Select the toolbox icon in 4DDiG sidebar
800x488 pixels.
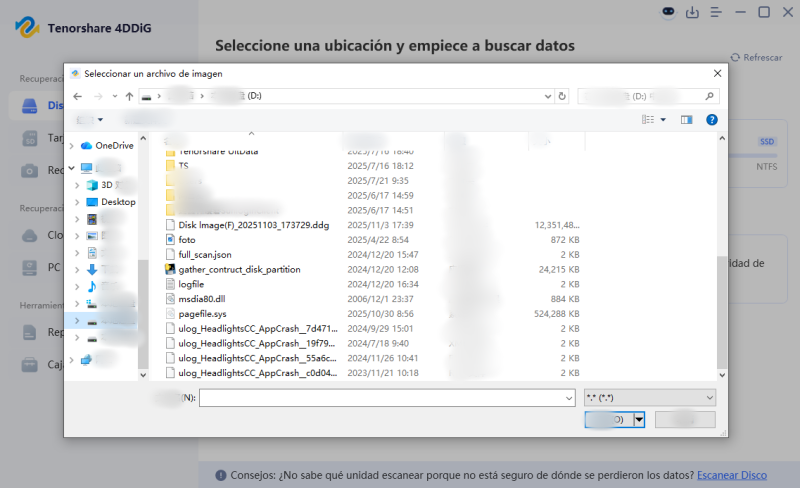(30, 364)
